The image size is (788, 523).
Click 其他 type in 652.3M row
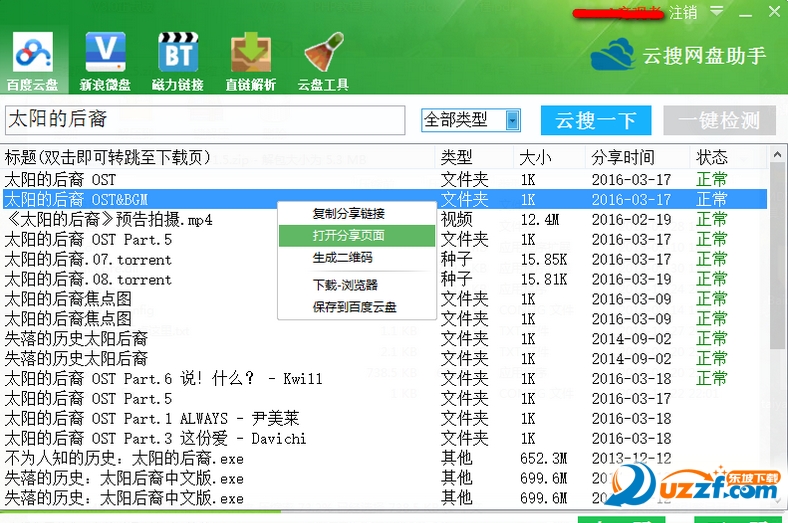(456, 458)
